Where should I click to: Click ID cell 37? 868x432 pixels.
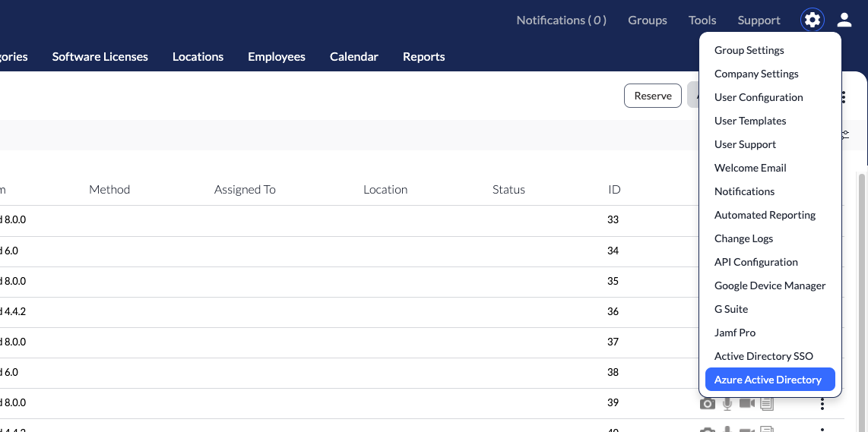point(613,342)
